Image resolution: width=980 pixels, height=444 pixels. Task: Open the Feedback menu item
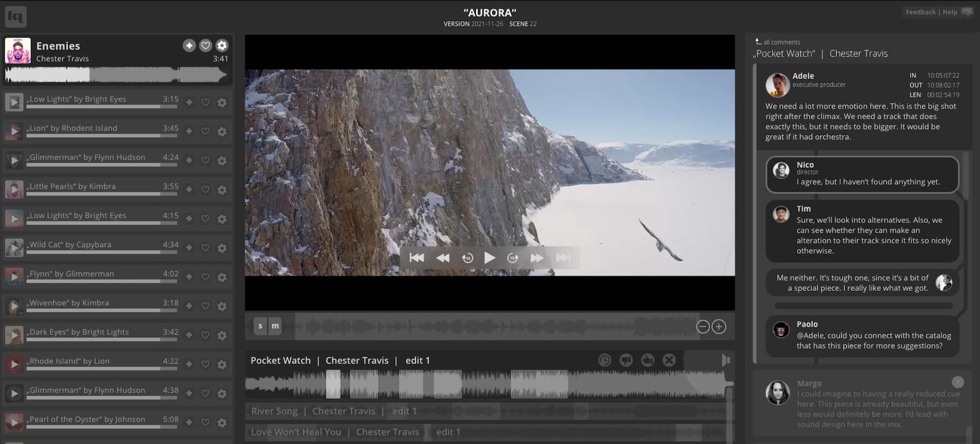coord(920,12)
